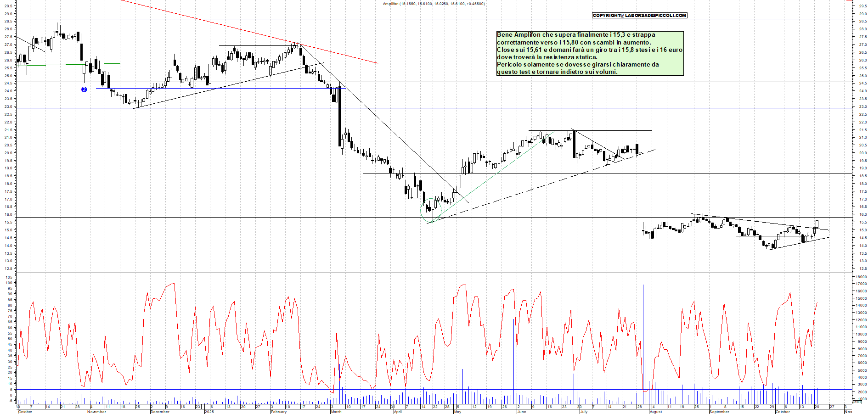
Task: Click the Amplifon chart title at the top
Action: coord(434,4)
